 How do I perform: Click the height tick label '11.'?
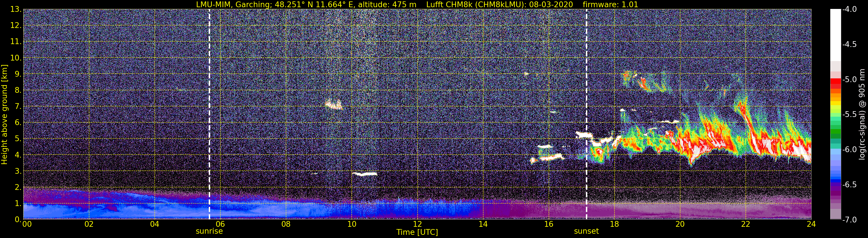point(16,41)
